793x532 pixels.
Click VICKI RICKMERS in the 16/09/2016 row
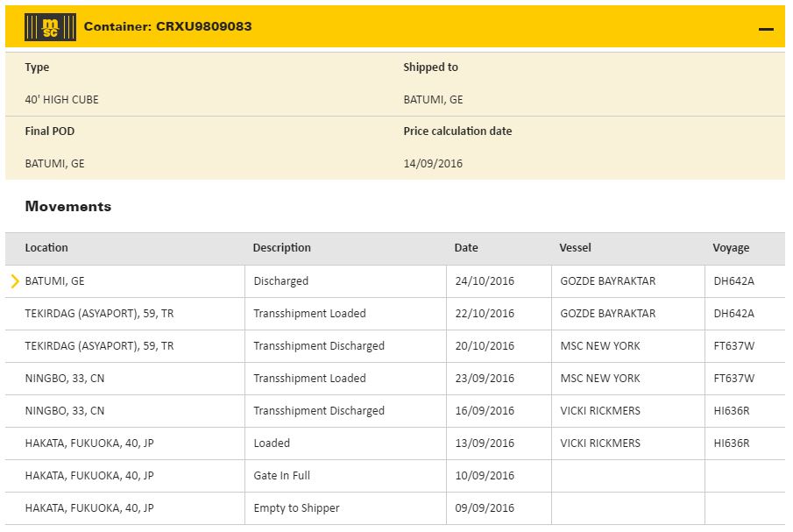coord(600,411)
